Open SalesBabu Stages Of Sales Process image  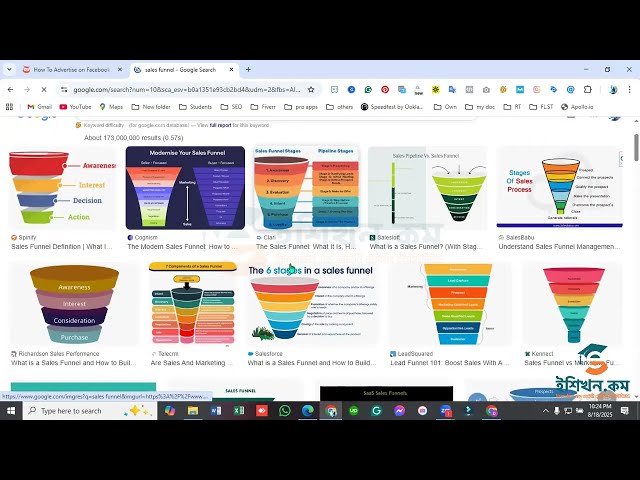(x=560, y=187)
